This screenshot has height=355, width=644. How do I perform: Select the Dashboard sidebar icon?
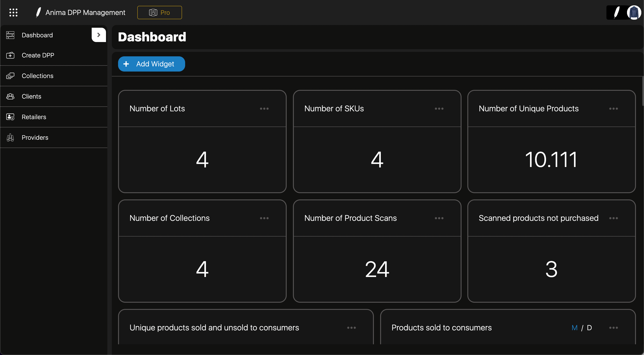pos(10,35)
